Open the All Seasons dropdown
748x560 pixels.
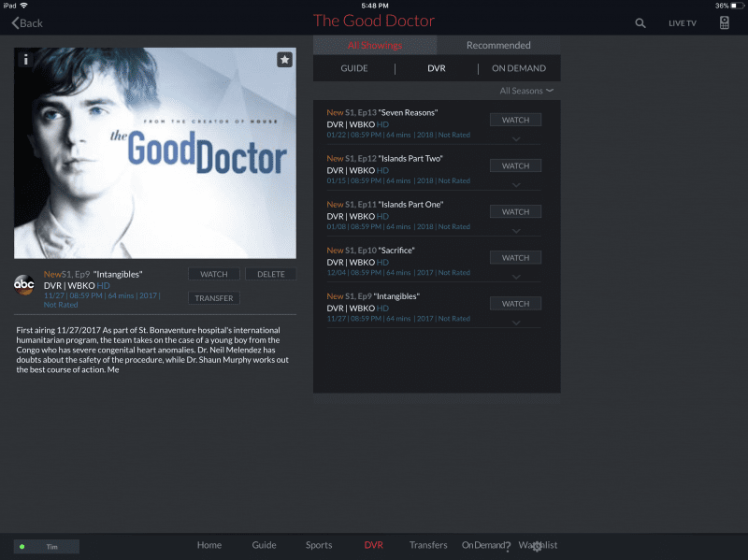pyautogui.click(x=526, y=91)
